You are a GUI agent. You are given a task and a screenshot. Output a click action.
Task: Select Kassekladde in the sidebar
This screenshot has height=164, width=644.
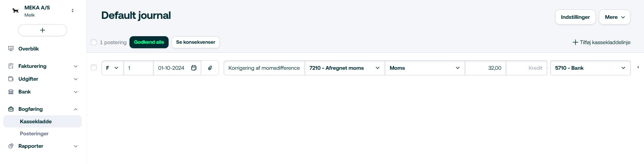pyautogui.click(x=36, y=121)
